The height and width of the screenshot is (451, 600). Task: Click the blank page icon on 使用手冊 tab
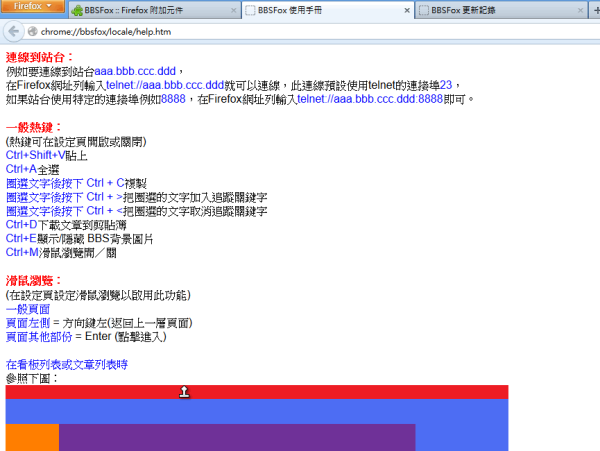point(250,11)
